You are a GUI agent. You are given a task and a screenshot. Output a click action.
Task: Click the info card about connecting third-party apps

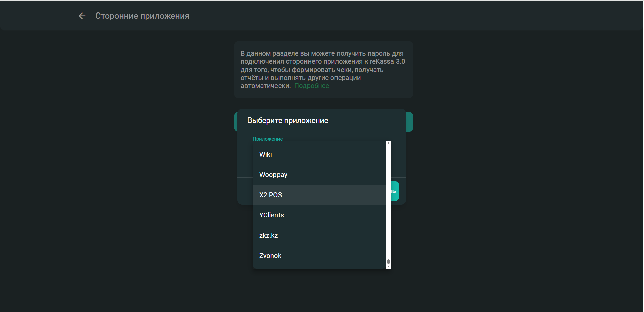(x=323, y=70)
